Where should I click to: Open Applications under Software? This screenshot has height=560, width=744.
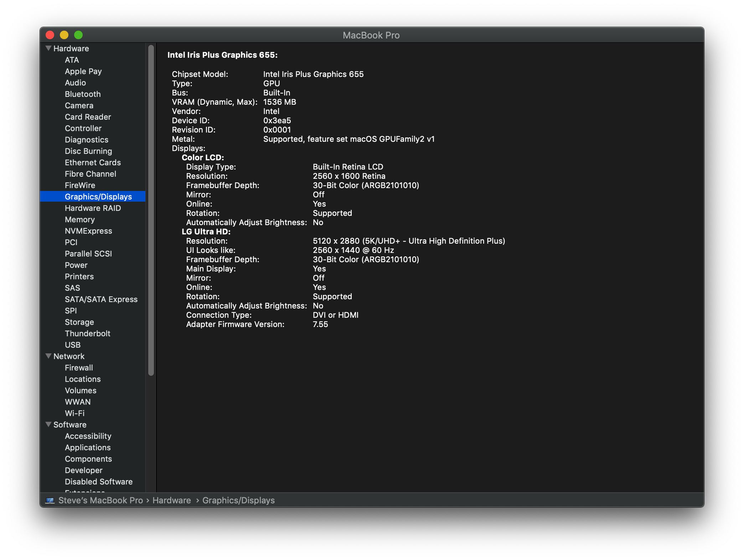pos(88,447)
